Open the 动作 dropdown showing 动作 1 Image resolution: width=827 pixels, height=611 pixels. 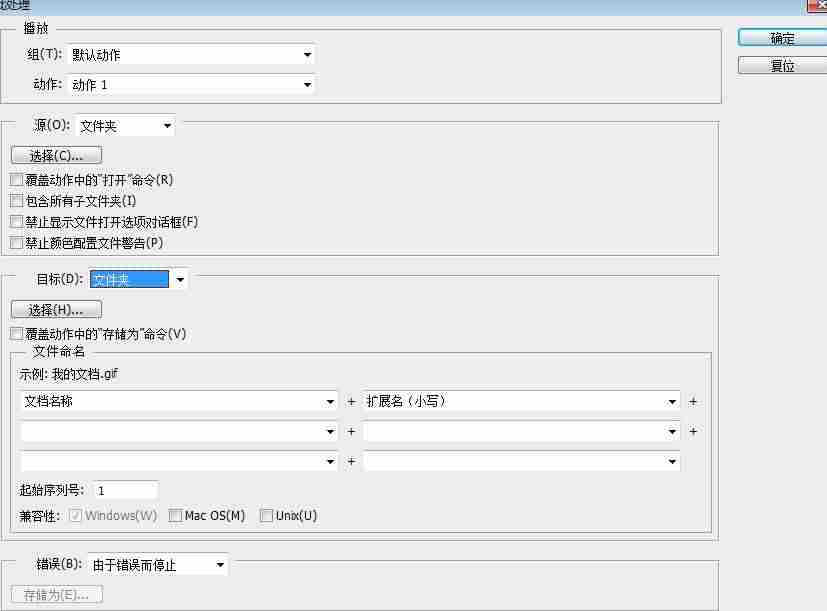coord(191,84)
